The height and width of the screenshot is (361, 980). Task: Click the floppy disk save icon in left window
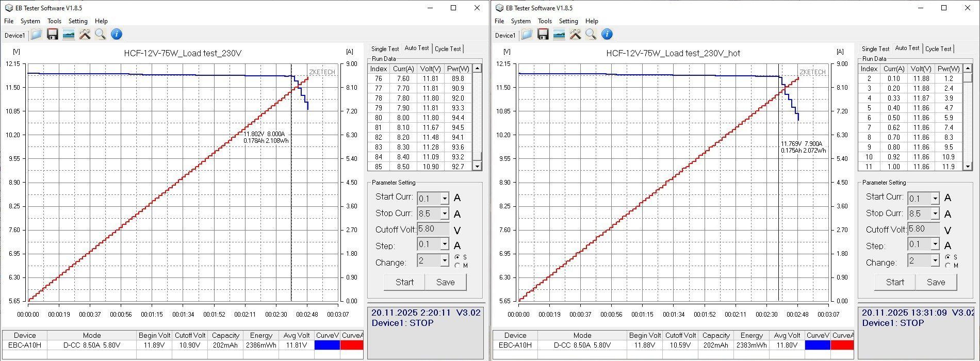[x=52, y=35]
